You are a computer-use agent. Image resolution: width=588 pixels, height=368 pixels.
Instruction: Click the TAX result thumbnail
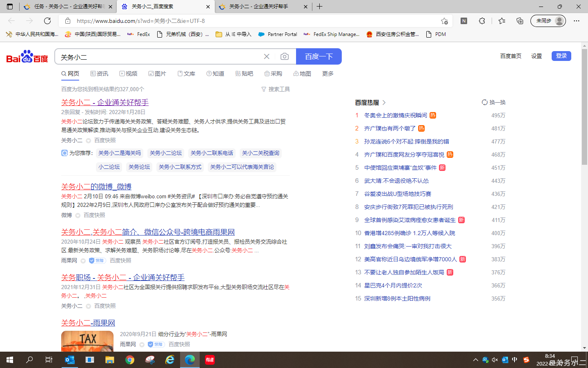point(87,341)
